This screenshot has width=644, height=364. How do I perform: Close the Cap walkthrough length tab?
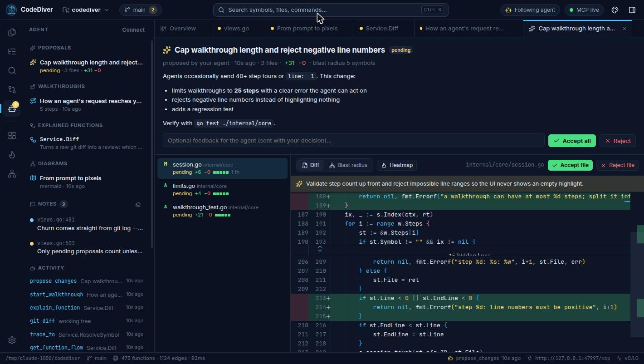click(624, 28)
